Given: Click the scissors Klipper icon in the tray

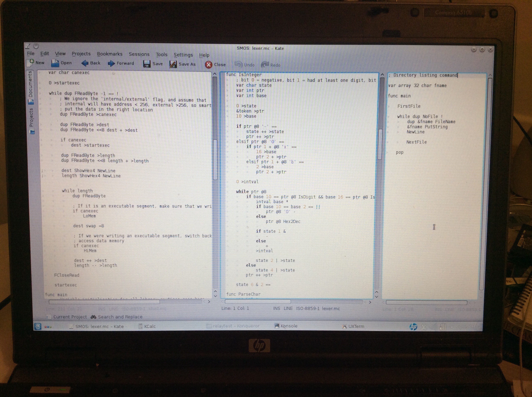Looking at the screenshot, I should point(424,327).
